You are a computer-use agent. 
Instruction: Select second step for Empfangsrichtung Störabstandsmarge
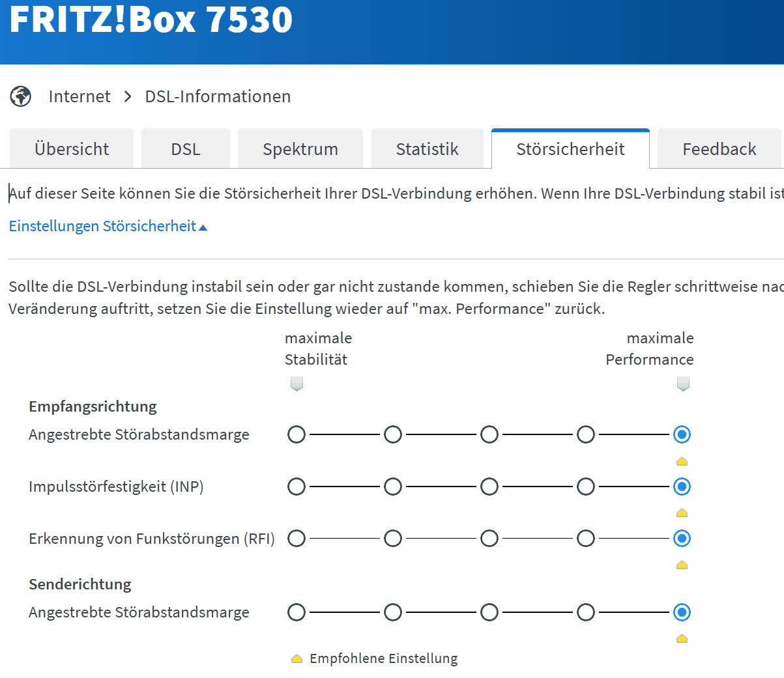tap(393, 434)
